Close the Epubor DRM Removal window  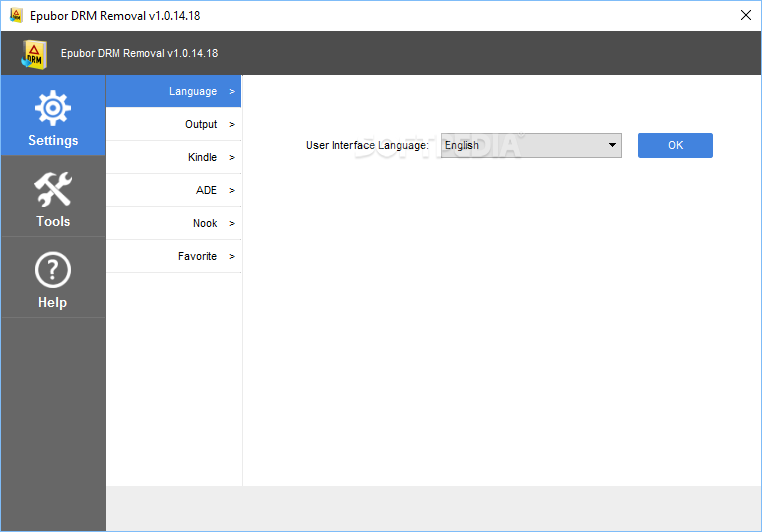pyautogui.click(x=746, y=16)
